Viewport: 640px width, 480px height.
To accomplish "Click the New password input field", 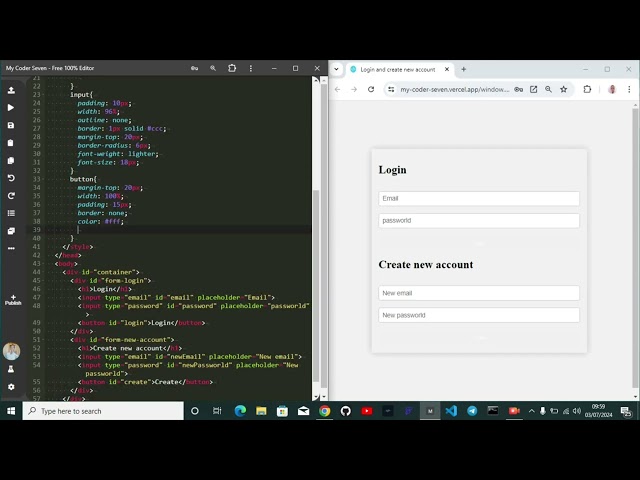I will pyautogui.click(x=479, y=315).
